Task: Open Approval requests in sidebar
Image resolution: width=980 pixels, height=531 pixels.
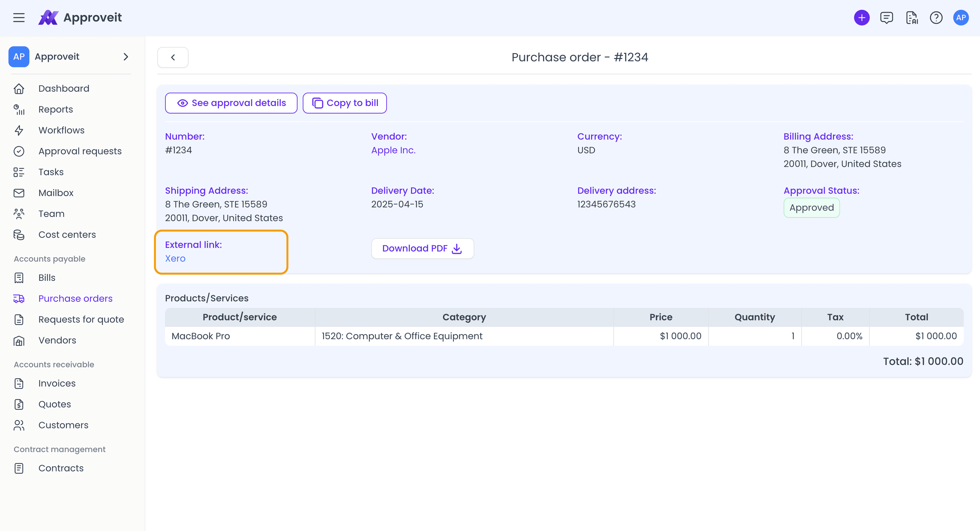Action: click(80, 151)
